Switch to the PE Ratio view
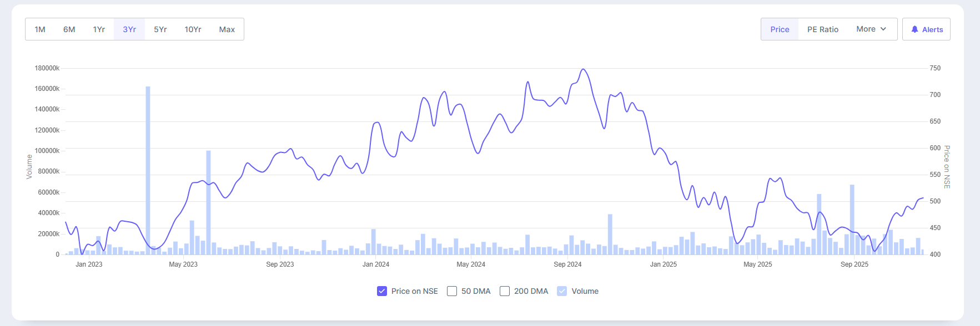 [823, 29]
